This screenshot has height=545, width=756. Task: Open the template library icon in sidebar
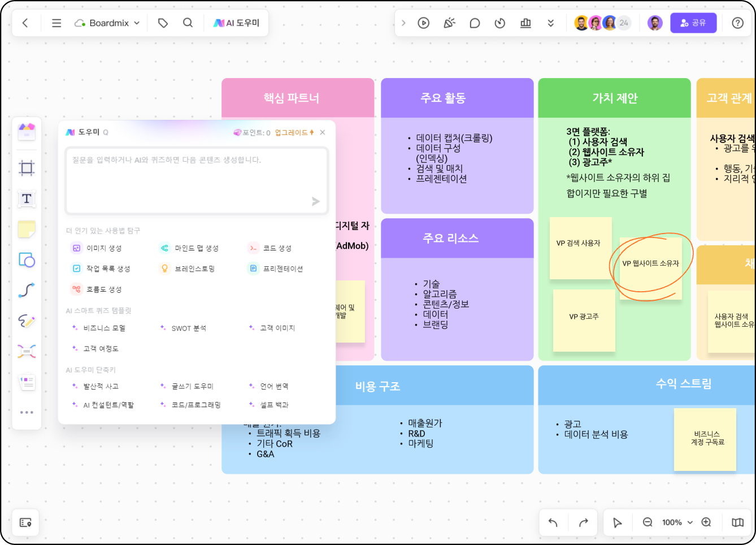click(27, 132)
